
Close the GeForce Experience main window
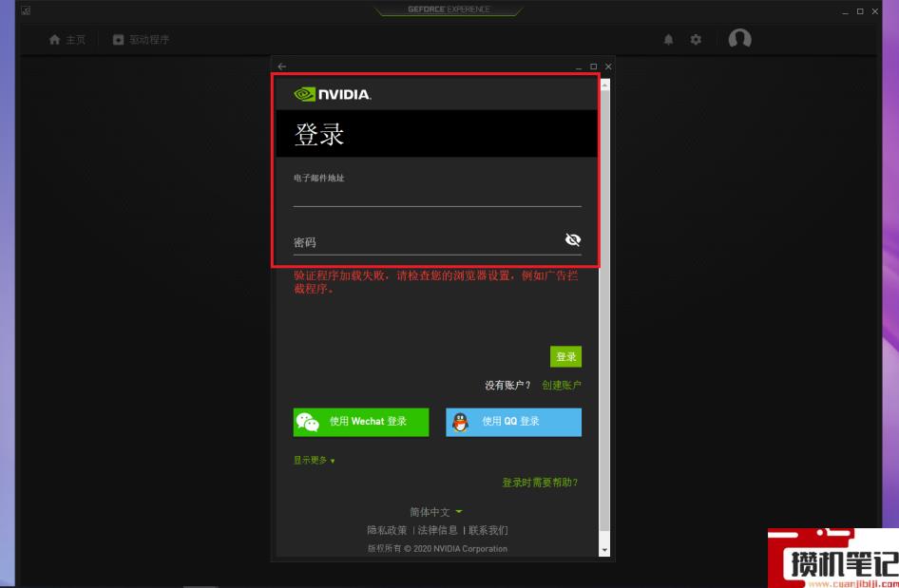pyautogui.click(x=875, y=11)
